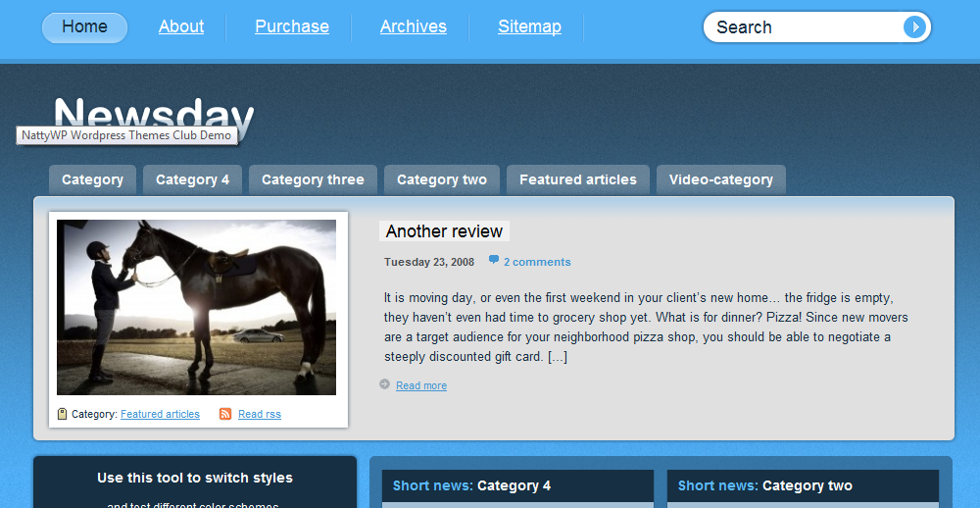
Task: Select the Category tab
Action: coord(92,179)
